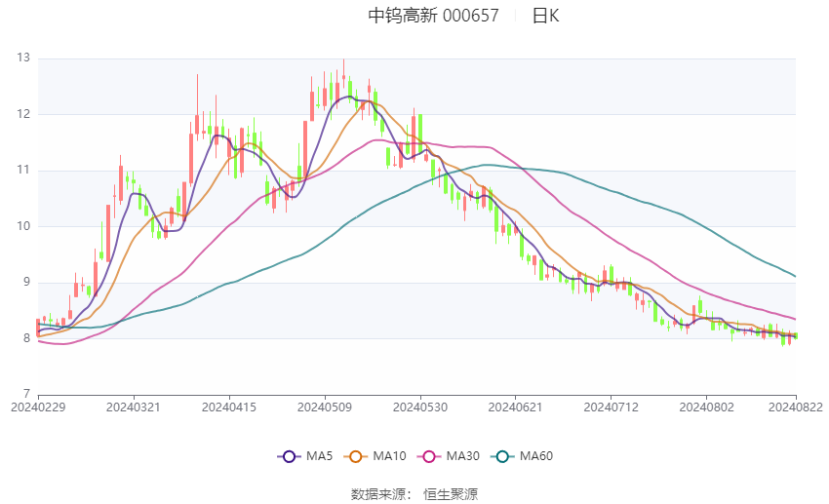The width and height of the screenshot is (829, 504).
Task: Toggle the MA10 legend series
Action: coord(375,456)
